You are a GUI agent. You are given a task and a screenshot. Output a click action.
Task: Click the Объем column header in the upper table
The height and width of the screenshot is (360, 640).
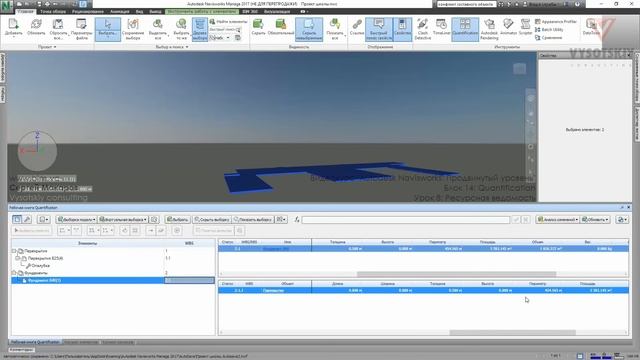point(538,242)
